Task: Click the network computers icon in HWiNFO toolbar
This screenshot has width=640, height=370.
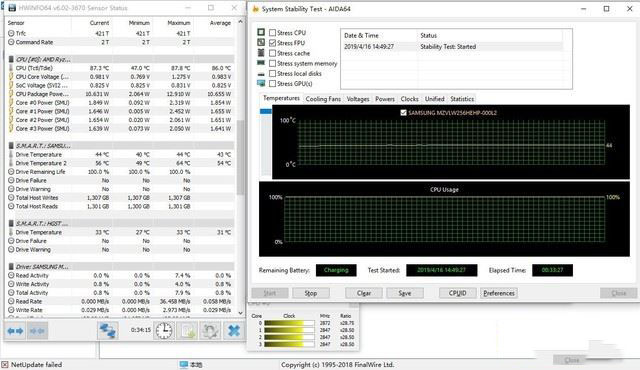Action: click(108, 331)
